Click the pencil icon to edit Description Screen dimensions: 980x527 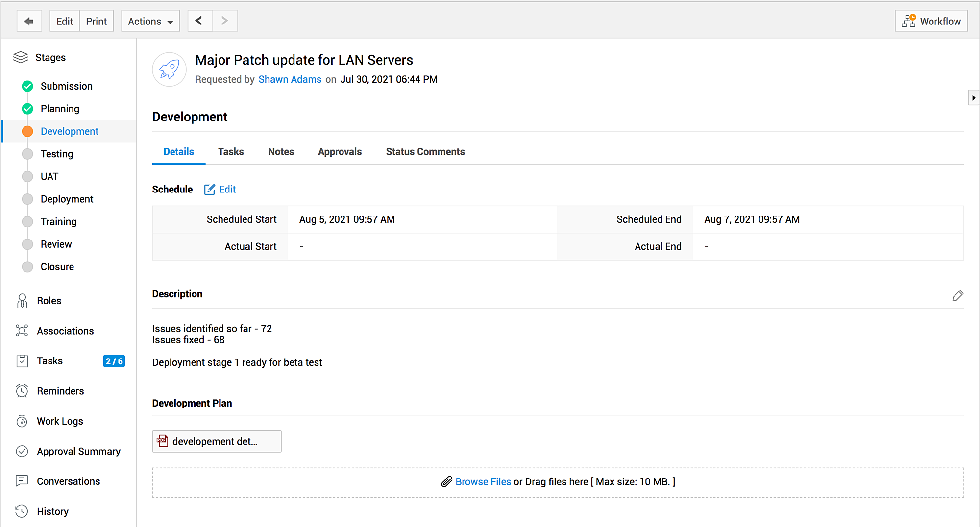[957, 296]
